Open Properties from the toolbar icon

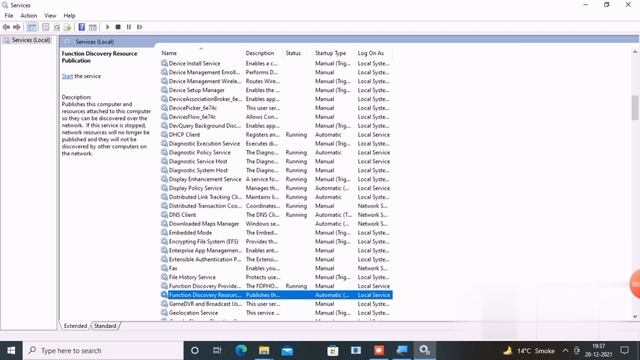coord(46,27)
